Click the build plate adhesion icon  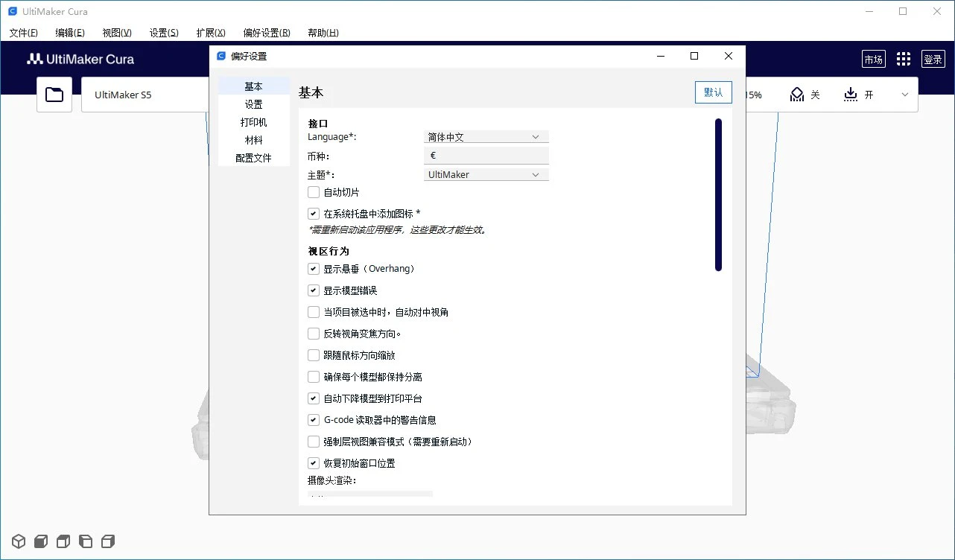pos(851,95)
